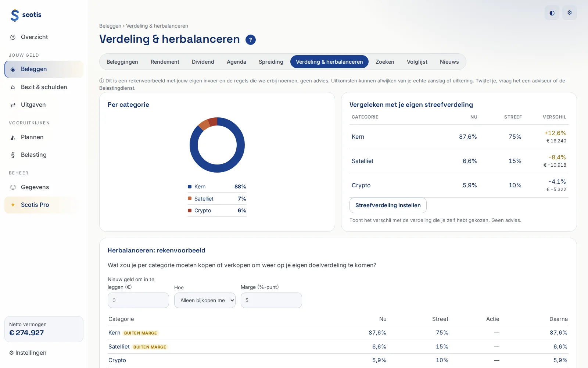Click the Beleggen diamond icon

tap(13, 69)
